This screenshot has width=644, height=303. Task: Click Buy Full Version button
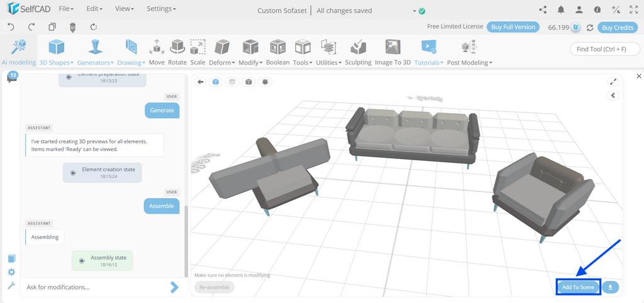[513, 27]
